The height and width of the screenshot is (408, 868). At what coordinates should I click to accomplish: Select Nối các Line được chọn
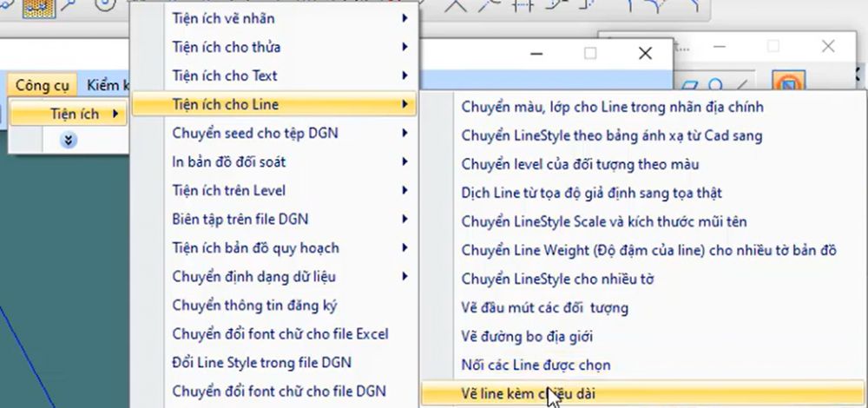[644, 365]
